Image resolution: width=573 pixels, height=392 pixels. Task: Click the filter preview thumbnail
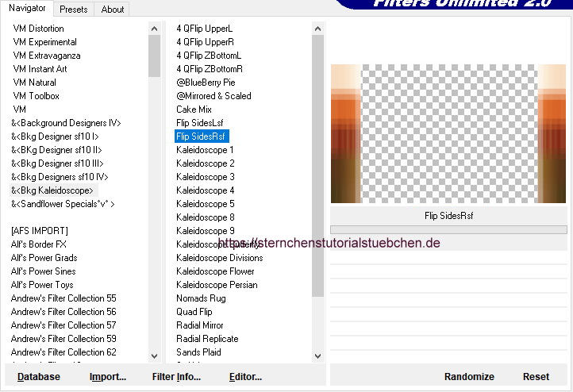coord(448,134)
